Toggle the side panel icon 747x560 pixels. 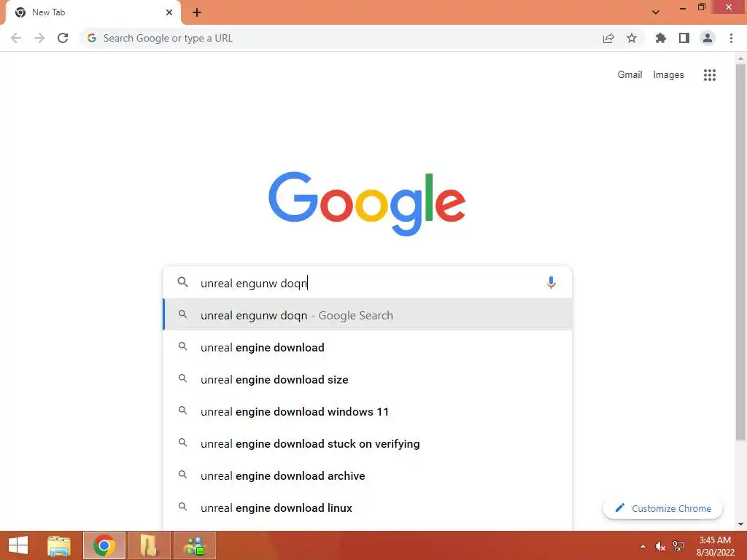684,38
